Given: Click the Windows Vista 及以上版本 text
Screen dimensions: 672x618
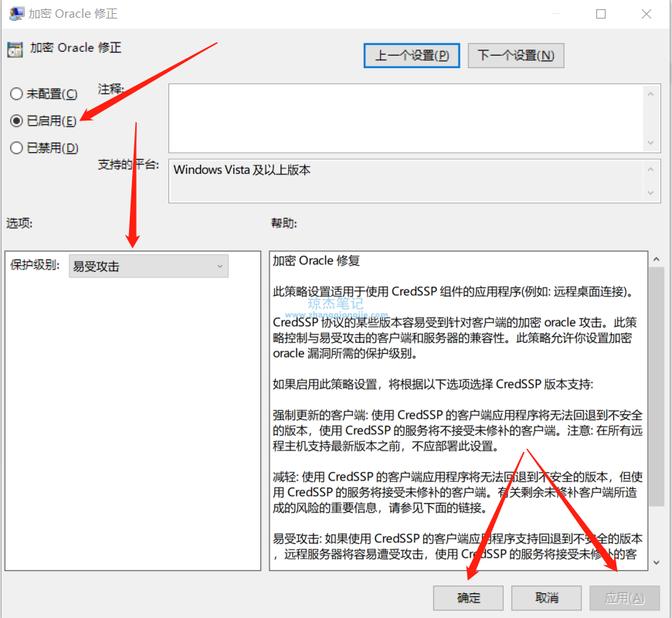Looking at the screenshot, I should [242, 170].
